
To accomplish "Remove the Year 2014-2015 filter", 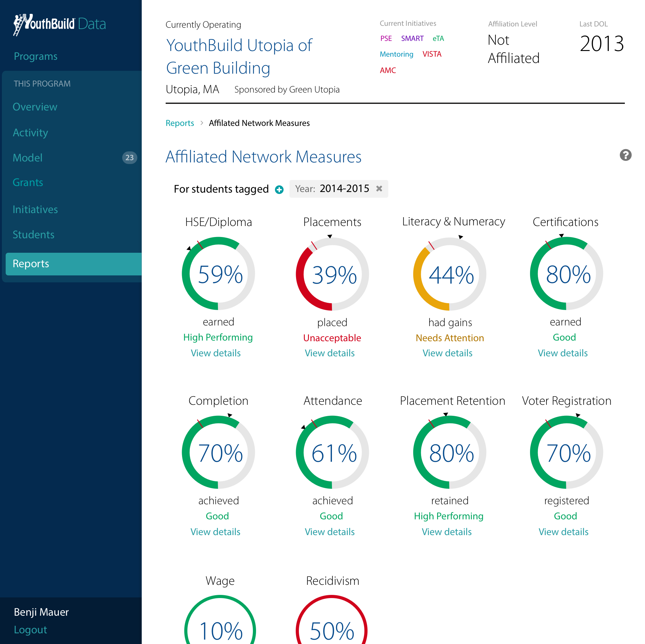I will click(379, 189).
